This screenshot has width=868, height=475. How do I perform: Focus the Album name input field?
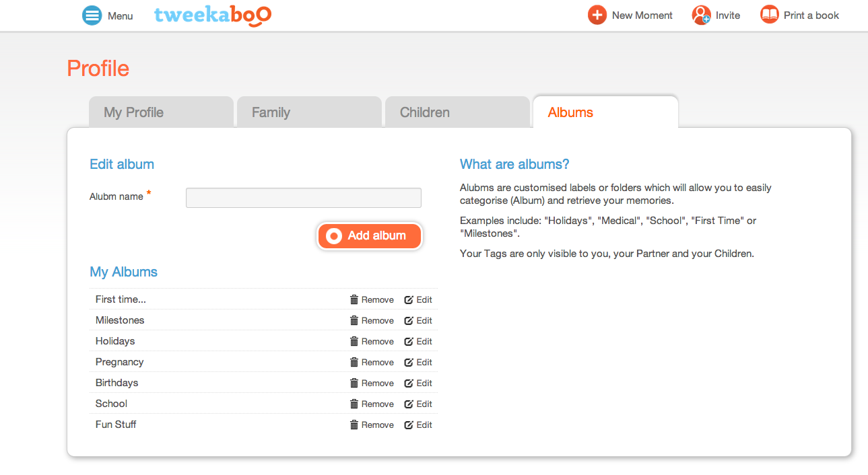[x=304, y=198]
